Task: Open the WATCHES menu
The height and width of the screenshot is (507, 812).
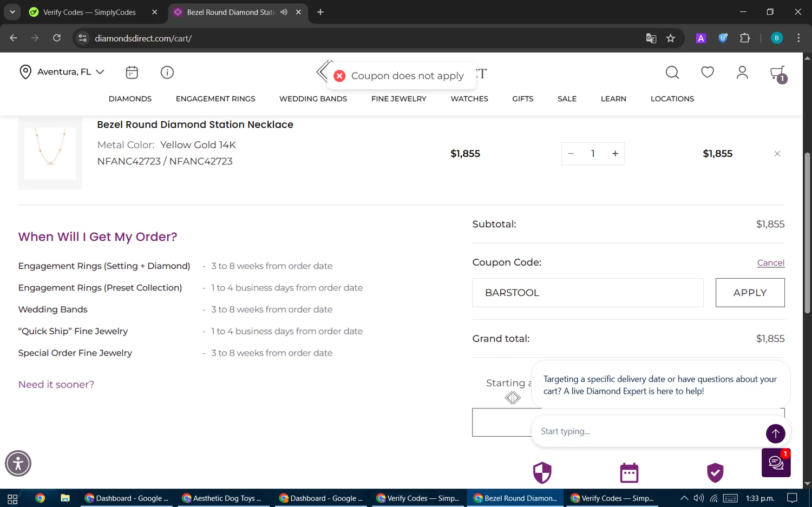Action: pos(469,98)
